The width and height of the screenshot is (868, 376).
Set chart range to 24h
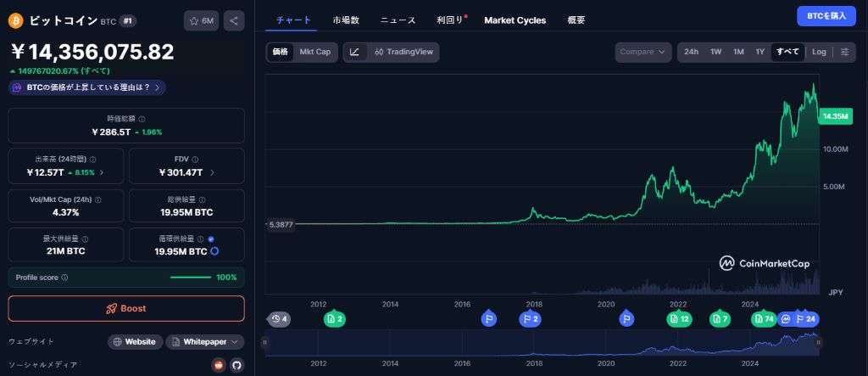[691, 52]
